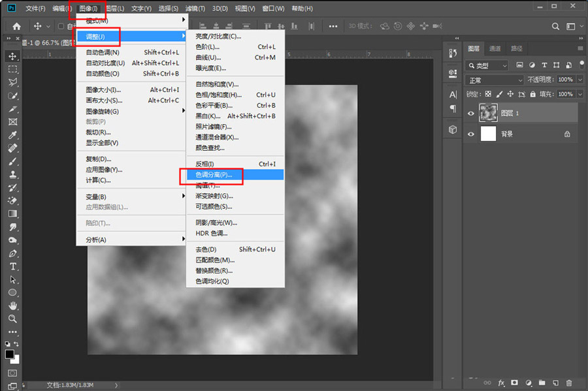Open the blend mode 正常 dropdown
The image size is (588, 391).
495,80
